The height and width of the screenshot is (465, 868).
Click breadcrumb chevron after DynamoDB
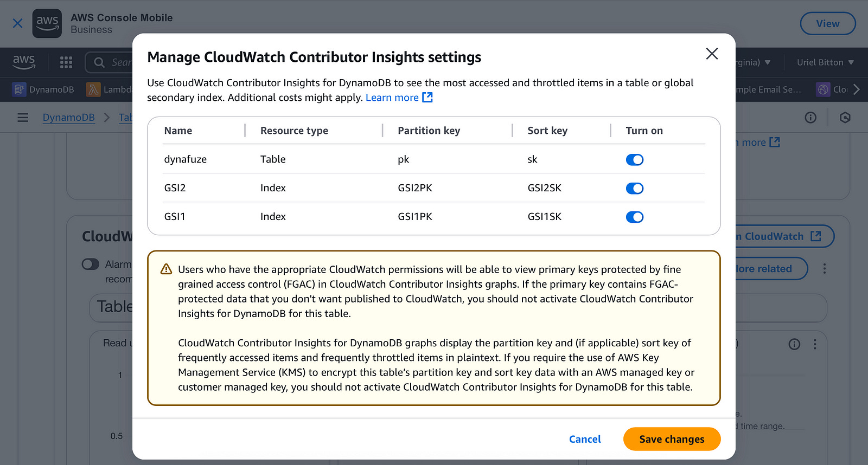pyautogui.click(x=107, y=117)
